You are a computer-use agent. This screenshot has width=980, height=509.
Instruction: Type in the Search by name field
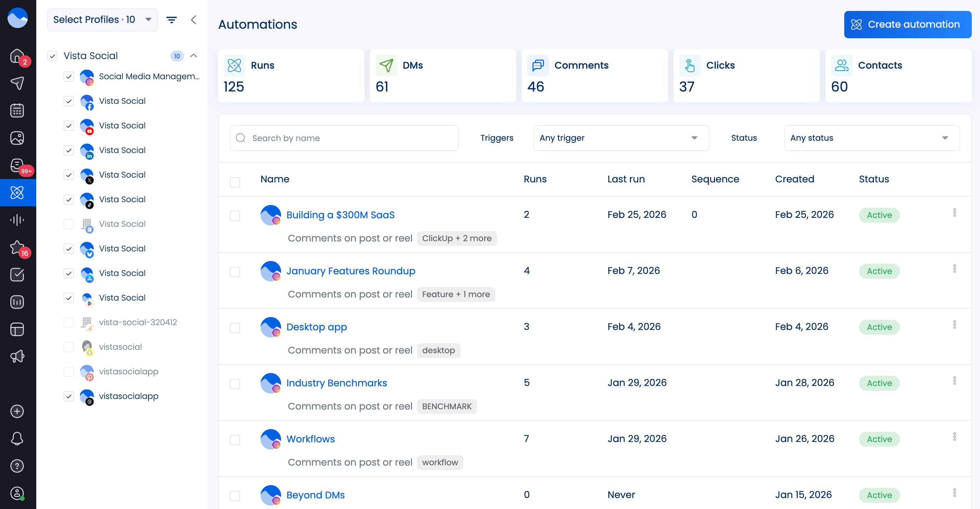(x=342, y=138)
